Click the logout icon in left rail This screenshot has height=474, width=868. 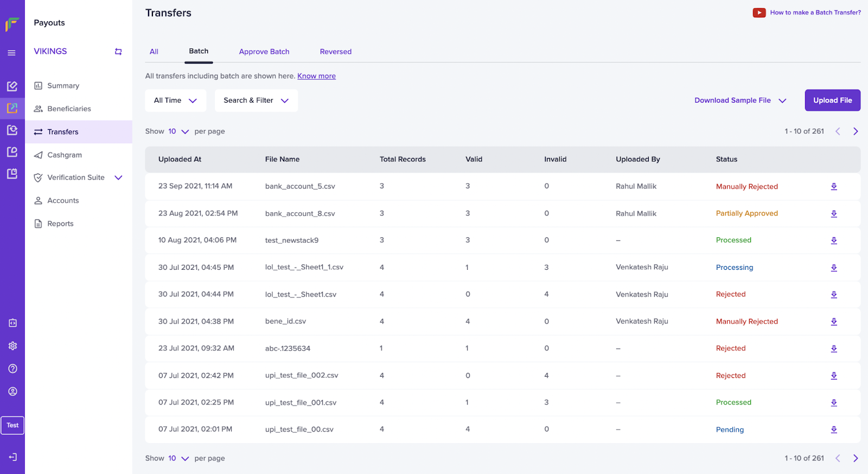point(12,457)
